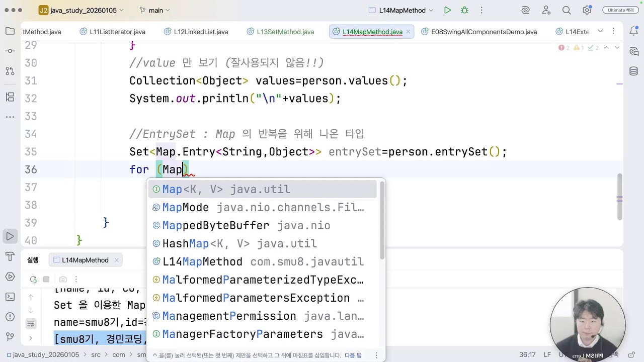Choose Map<K, V> java.util completion

click(262, 189)
